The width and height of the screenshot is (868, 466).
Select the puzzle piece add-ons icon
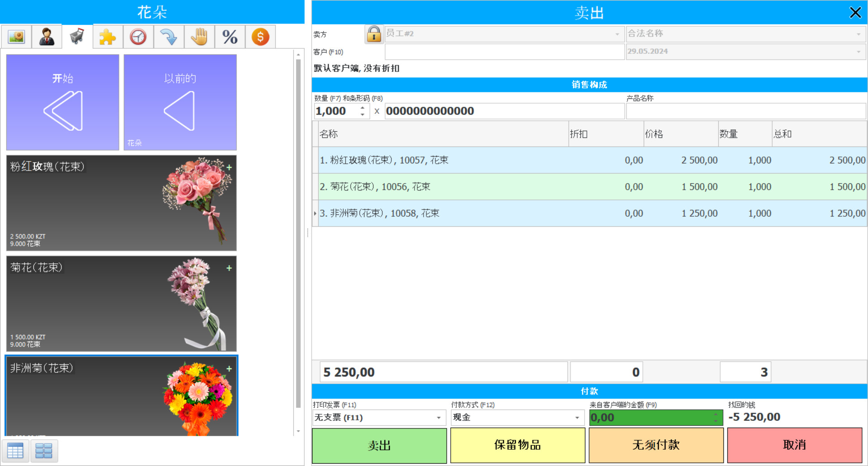[x=107, y=36]
